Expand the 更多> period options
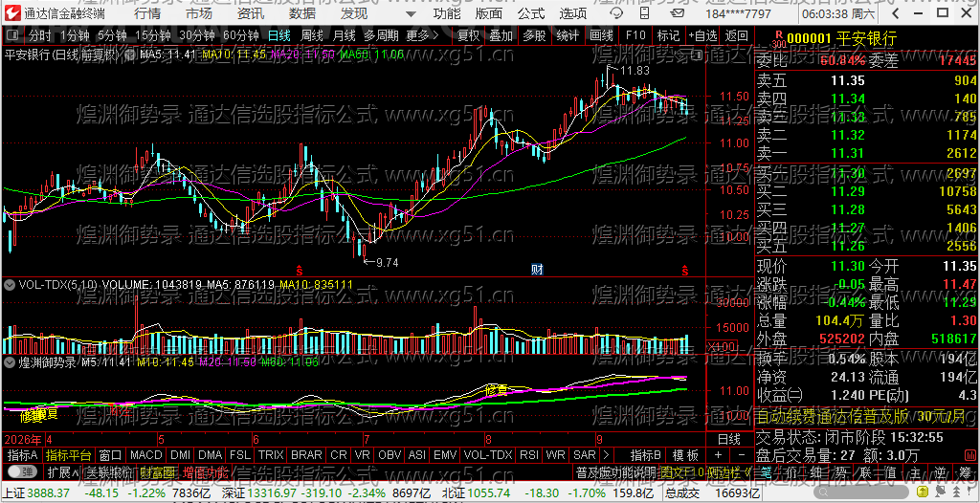 (x=422, y=35)
